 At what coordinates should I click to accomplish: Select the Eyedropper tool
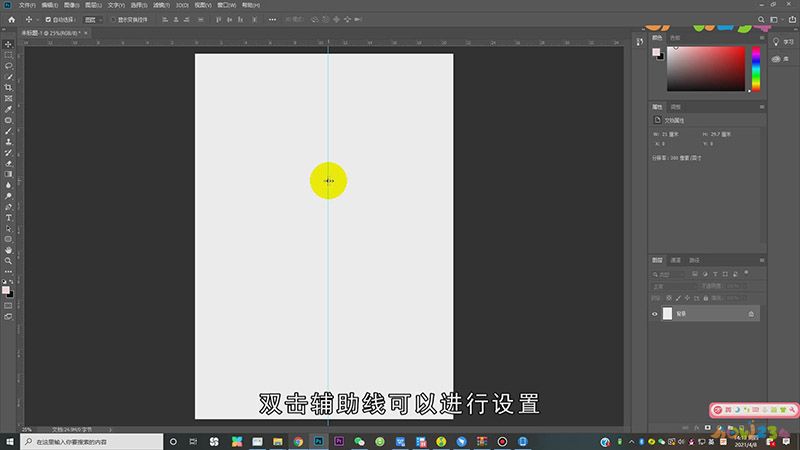click(x=8, y=109)
